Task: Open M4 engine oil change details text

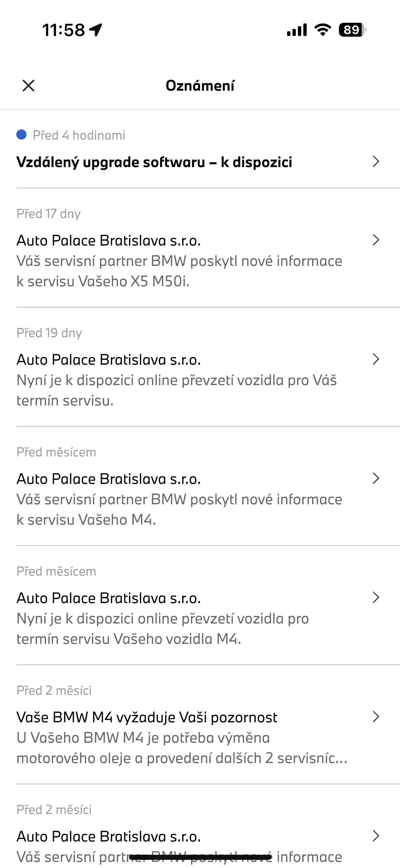Action: pos(182,748)
